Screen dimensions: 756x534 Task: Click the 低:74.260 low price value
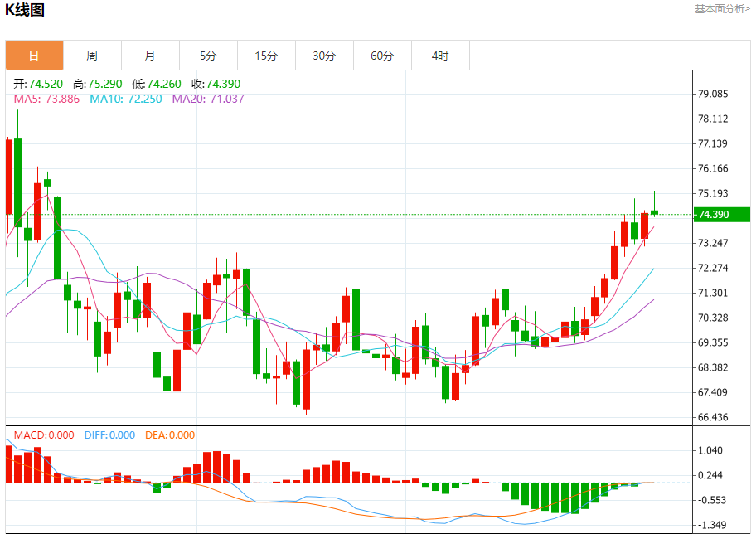157,84
